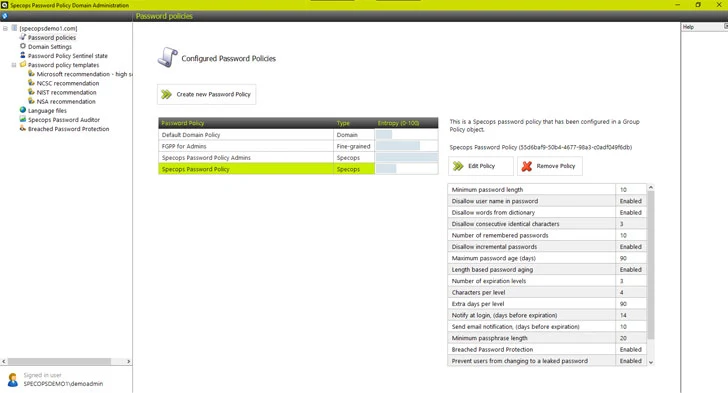
Task: Select the NCSC recommendation template
Action: [68, 83]
